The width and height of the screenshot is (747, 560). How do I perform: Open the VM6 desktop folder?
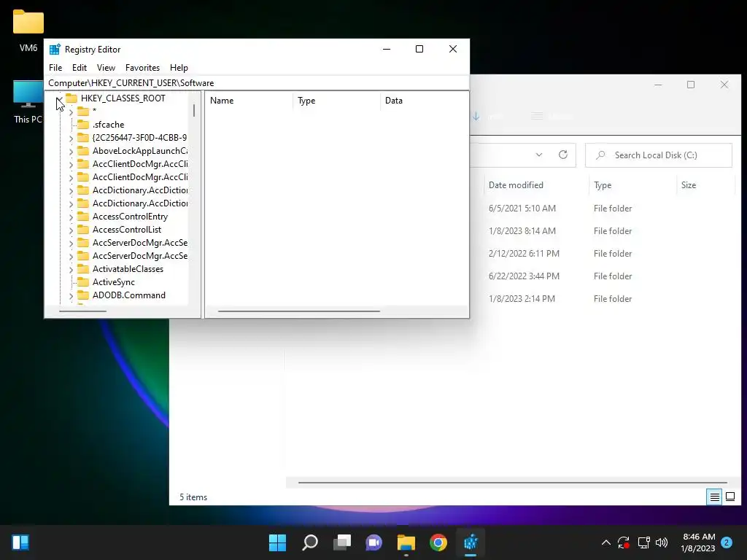click(x=28, y=31)
